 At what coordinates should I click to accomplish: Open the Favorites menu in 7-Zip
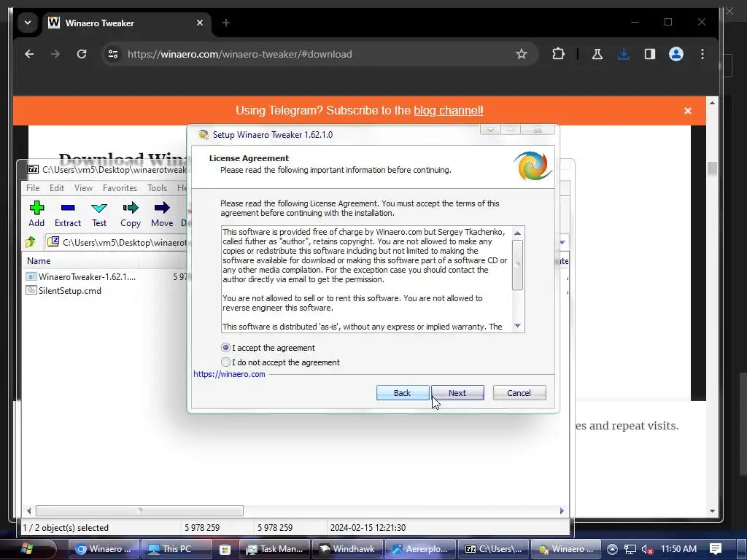pos(120,188)
